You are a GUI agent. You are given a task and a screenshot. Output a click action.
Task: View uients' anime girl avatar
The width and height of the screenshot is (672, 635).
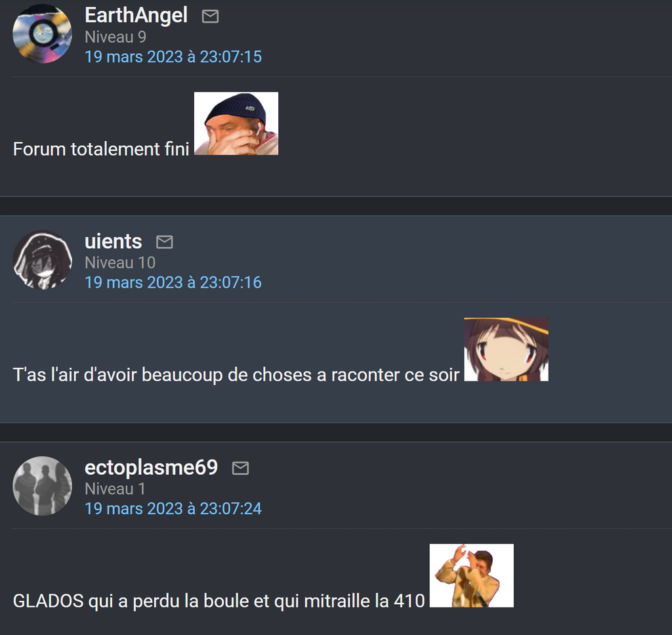pyautogui.click(x=43, y=260)
